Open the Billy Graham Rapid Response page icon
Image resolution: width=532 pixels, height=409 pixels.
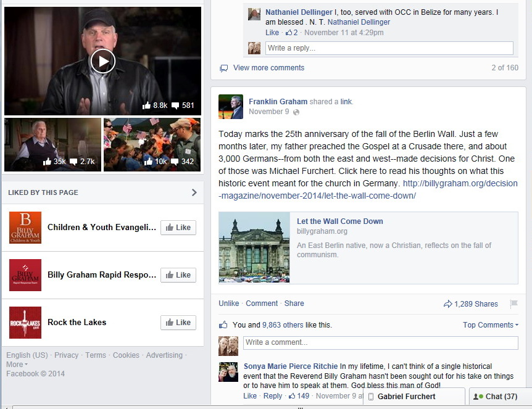coord(25,275)
